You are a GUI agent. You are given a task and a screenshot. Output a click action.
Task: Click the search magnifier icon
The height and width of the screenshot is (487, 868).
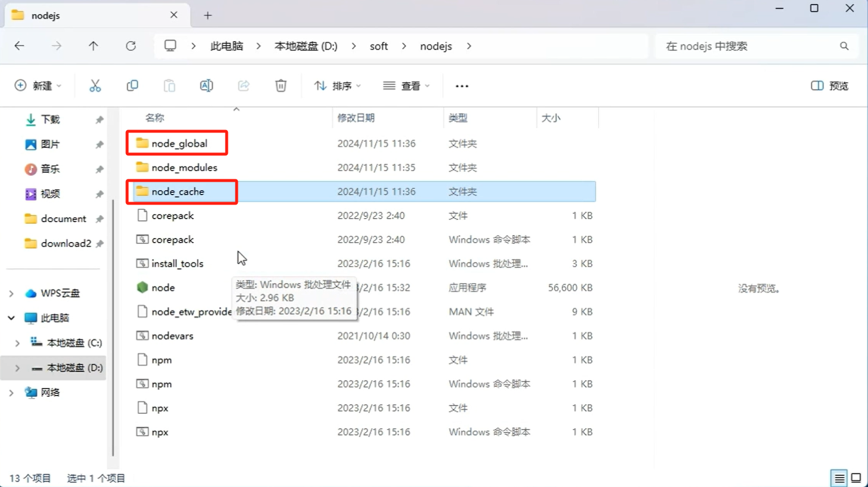point(844,46)
